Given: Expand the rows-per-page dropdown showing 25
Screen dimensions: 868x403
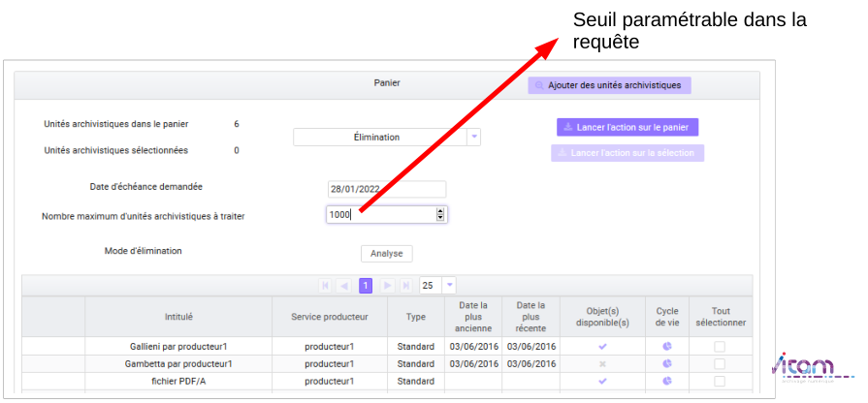Looking at the screenshot, I should [449, 286].
